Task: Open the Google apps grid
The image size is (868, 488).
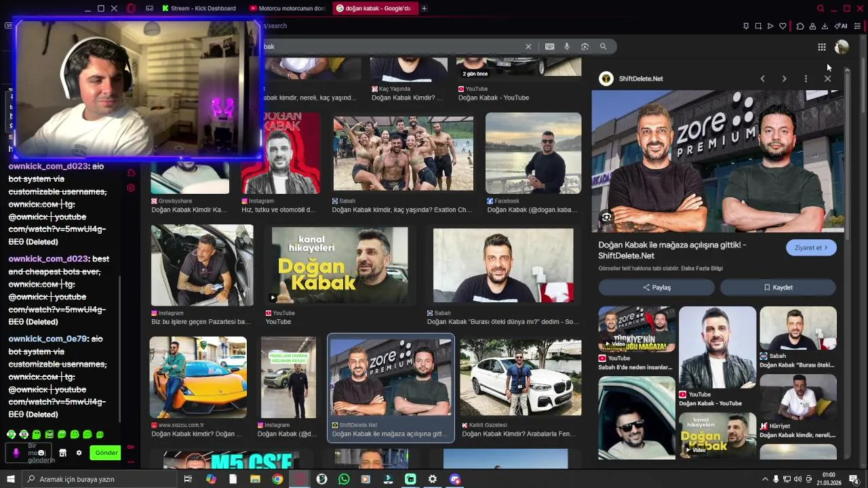Action: click(821, 47)
